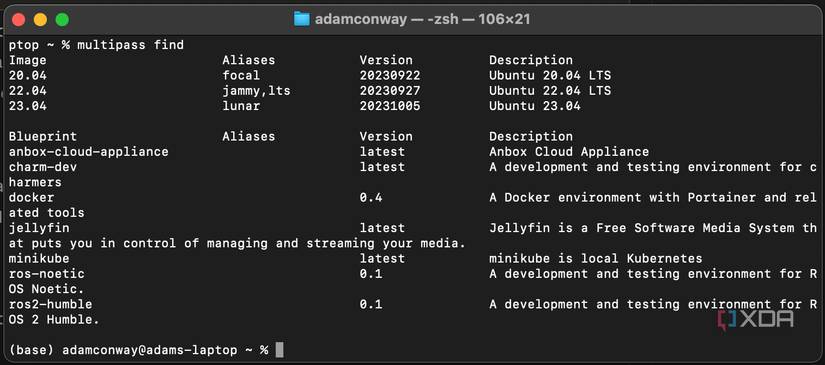Click alias 'lunar'

tap(241, 106)
